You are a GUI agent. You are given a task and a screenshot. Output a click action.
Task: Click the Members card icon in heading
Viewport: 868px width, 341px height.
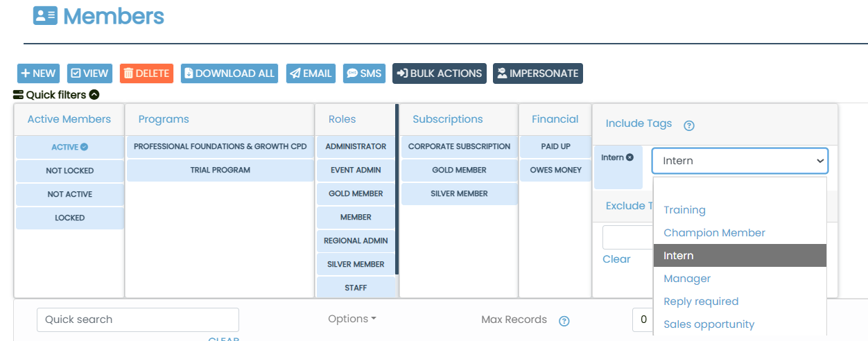45,15
